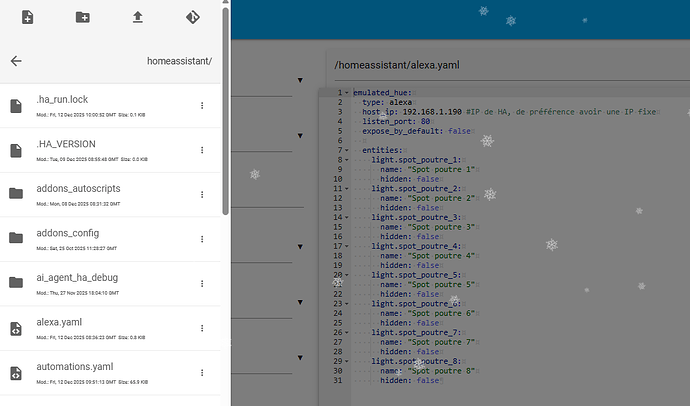Click the file browser scrollbar
Viewport: 690px width, 406px height.
coord(226,110)
